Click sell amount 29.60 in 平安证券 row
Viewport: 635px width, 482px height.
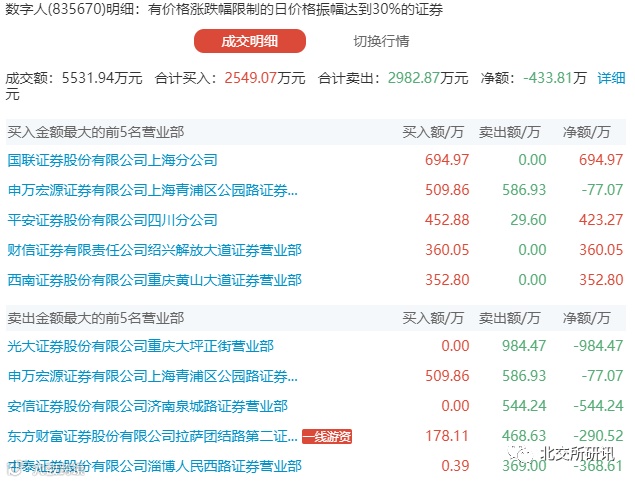[528, 220]
